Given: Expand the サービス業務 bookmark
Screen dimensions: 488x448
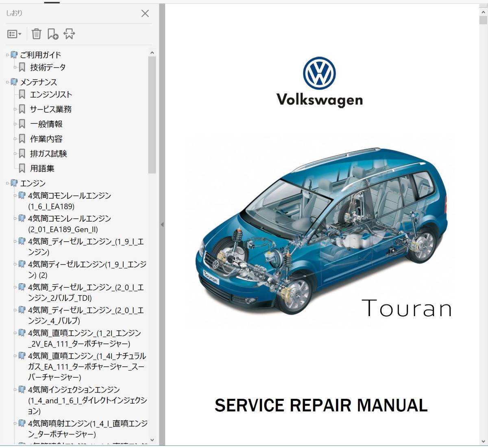Looking at the screenshot, I should pyautogui.click(x=15, y=109).
